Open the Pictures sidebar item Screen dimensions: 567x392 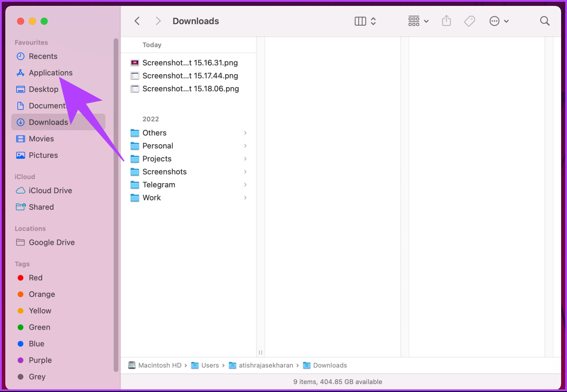tap(43, 155)
